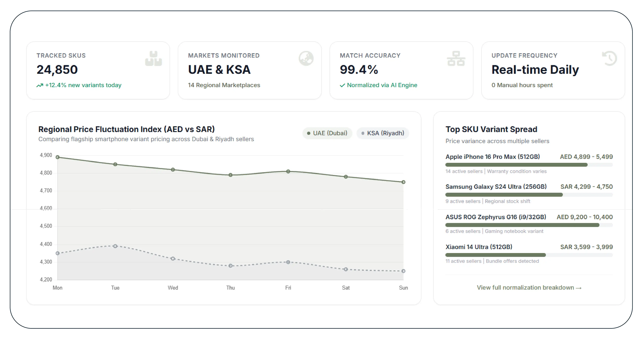This screenshot has height=339, width=644.
Task: Click the 24,850 tracked SKUs value
Action: [x=57, y=70]
